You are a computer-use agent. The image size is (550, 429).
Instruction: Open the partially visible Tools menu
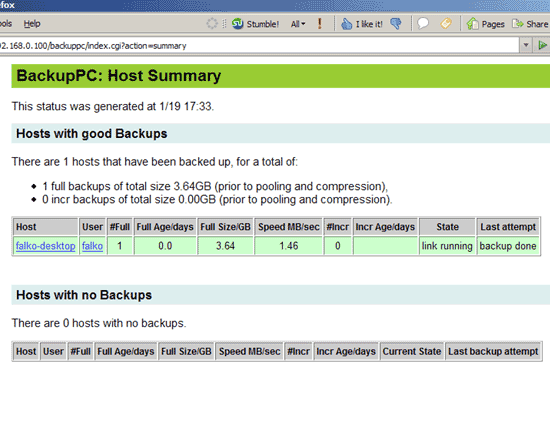click(6, 24)
